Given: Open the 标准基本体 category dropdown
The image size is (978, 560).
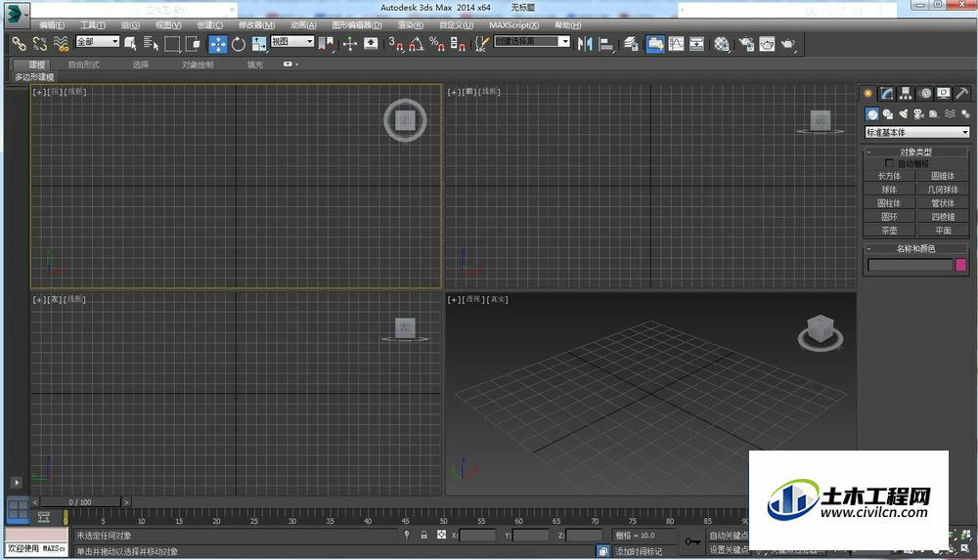Looking at the screenshot, I should pyautogui.click(x=916, y=132).
